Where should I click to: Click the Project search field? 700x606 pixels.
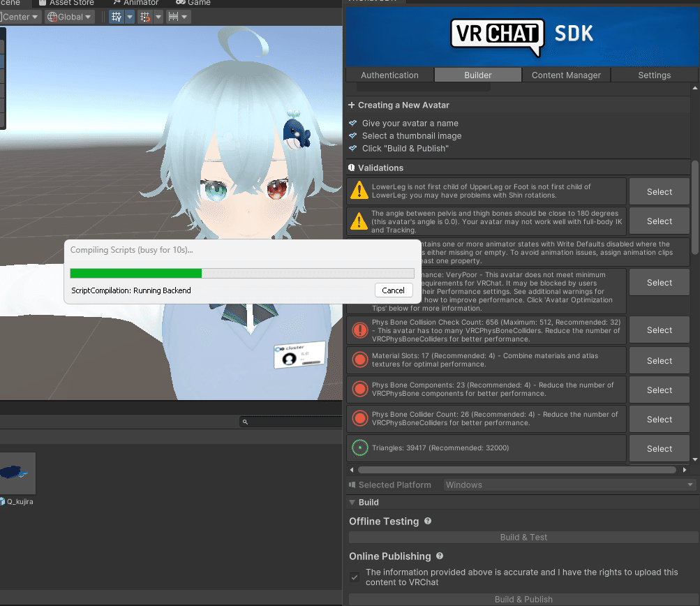tap(291, 422)
